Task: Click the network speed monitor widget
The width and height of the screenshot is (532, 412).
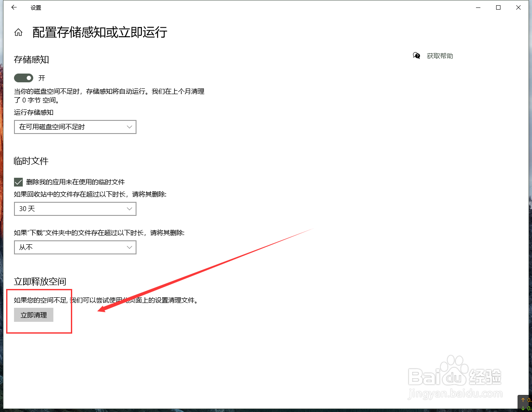Action: (x=525, y=403)
